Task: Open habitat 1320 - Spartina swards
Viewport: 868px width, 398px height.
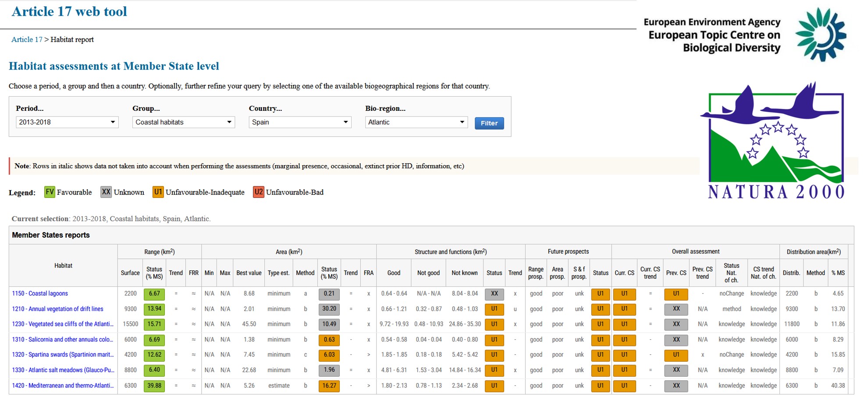Action: pos(63,355)
